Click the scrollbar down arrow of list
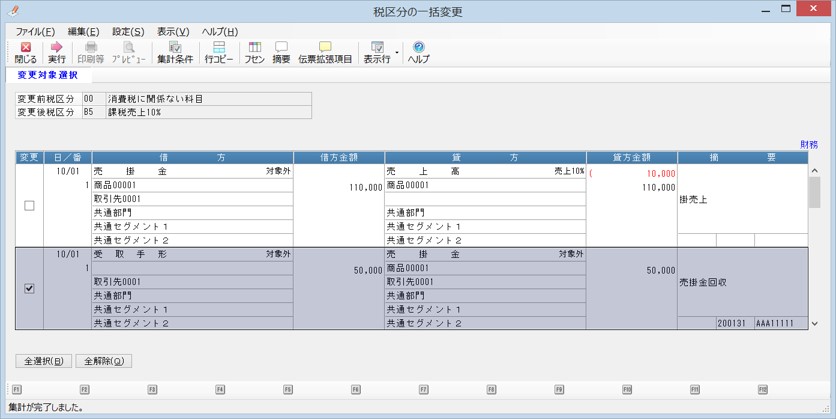The image size is (836, 419). click(814, 323)
